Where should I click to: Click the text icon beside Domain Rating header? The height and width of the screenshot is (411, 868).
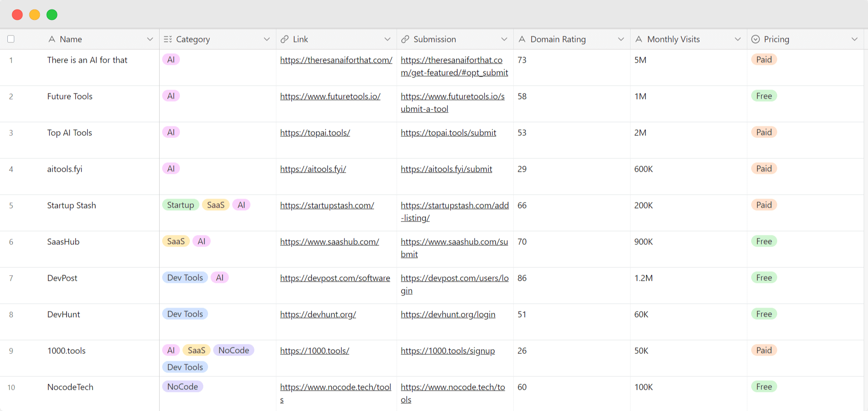[x=522, y=39]
